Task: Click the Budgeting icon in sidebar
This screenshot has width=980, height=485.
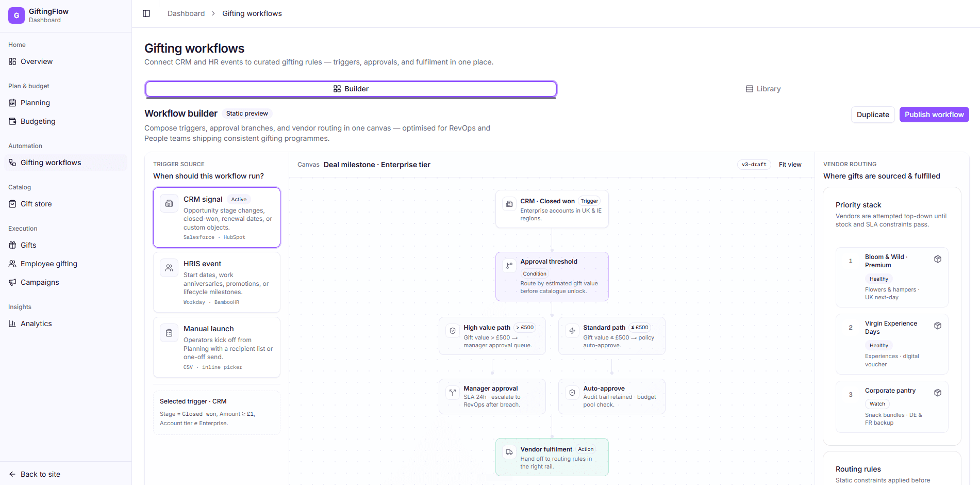Action: click(x=12, y=121)
